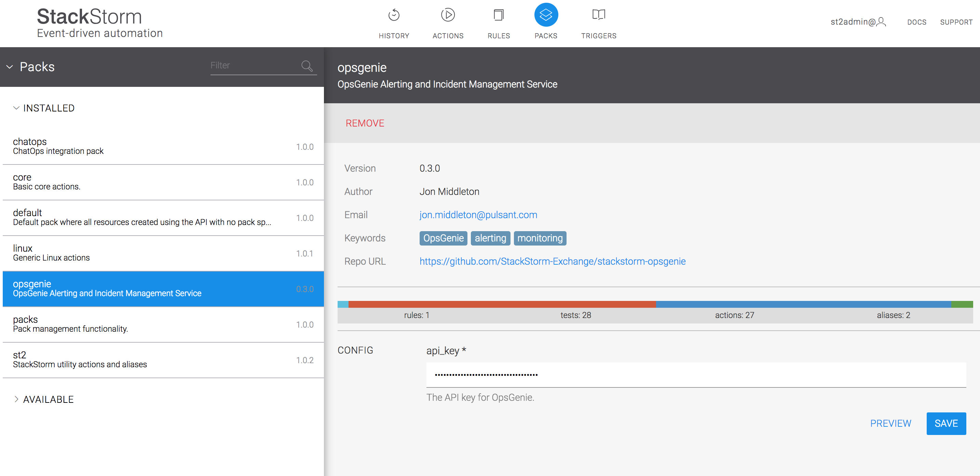Open SUPPORT in the top menu

point(956,22)
